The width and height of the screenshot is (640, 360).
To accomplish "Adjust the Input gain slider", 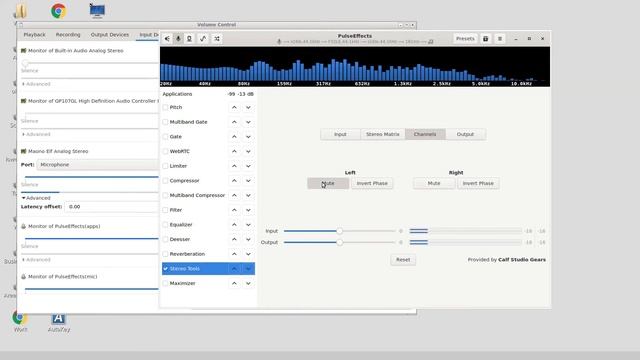I will 340,231.
